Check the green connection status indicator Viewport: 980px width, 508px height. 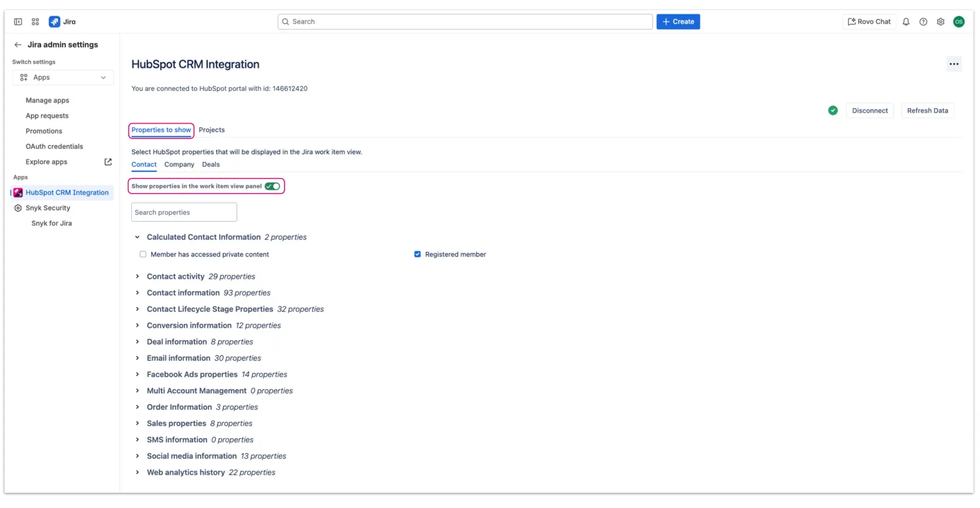tap(833, 110)
